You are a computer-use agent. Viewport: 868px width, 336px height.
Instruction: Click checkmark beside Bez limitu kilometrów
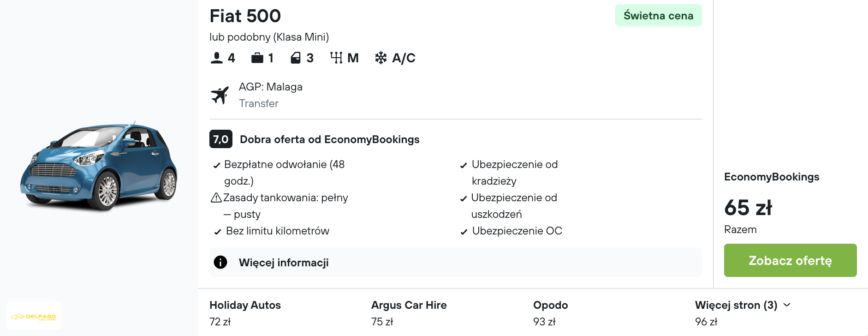[x=217, y=232]
